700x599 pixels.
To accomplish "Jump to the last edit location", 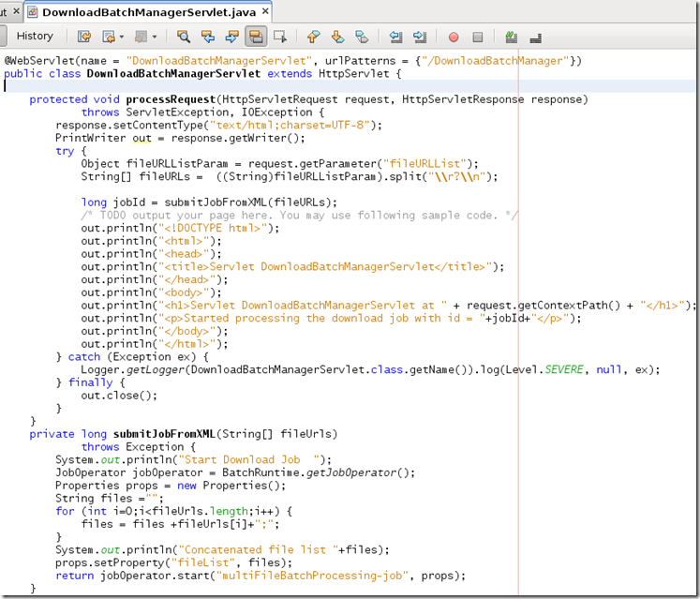I will point(84,37).
